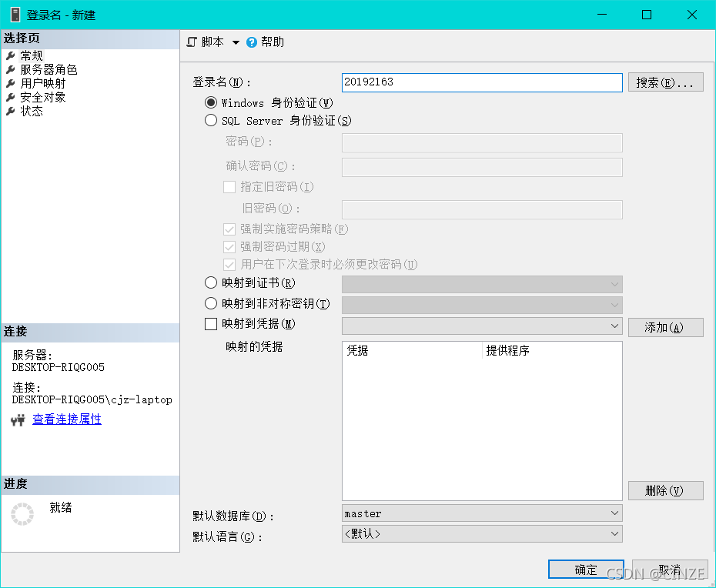Confirm with the 确定 button
Viewport: 716px width, 588px height.
pos(586,570)
